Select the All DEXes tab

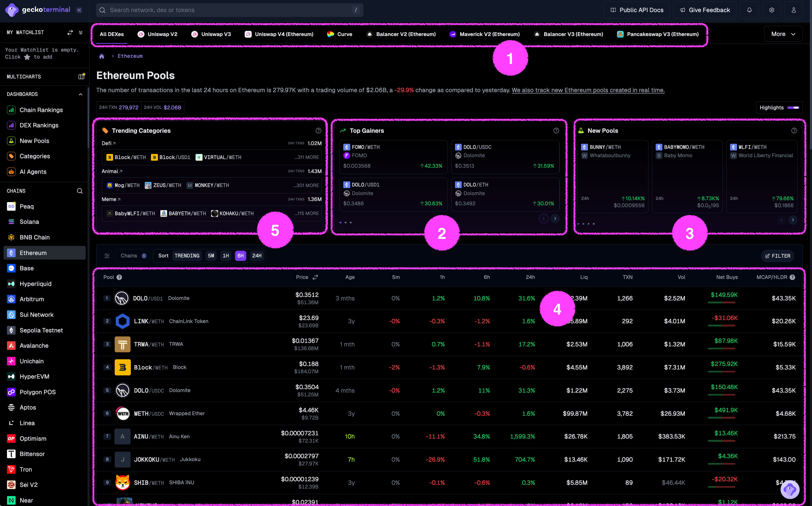[x=112, y=34]
